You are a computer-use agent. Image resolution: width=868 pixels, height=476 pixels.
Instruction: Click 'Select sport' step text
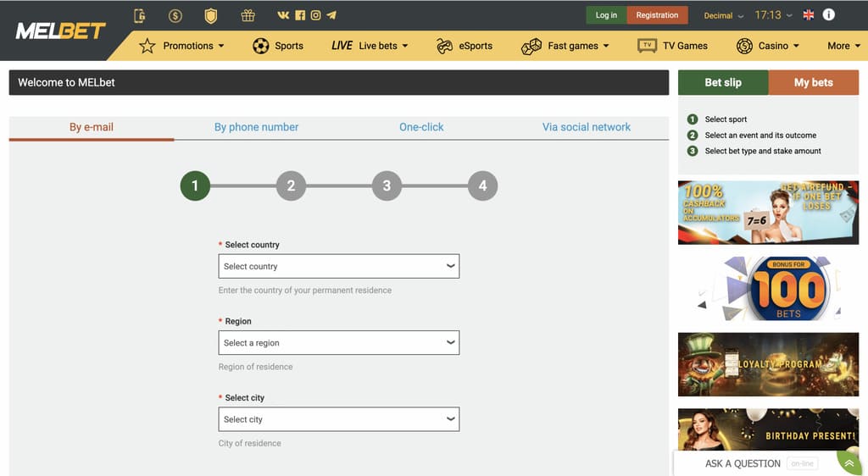point(726,119)
